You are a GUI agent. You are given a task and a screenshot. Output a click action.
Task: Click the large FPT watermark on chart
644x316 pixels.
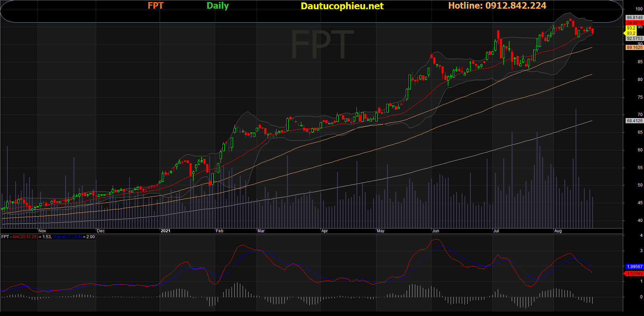coord(322,44)
